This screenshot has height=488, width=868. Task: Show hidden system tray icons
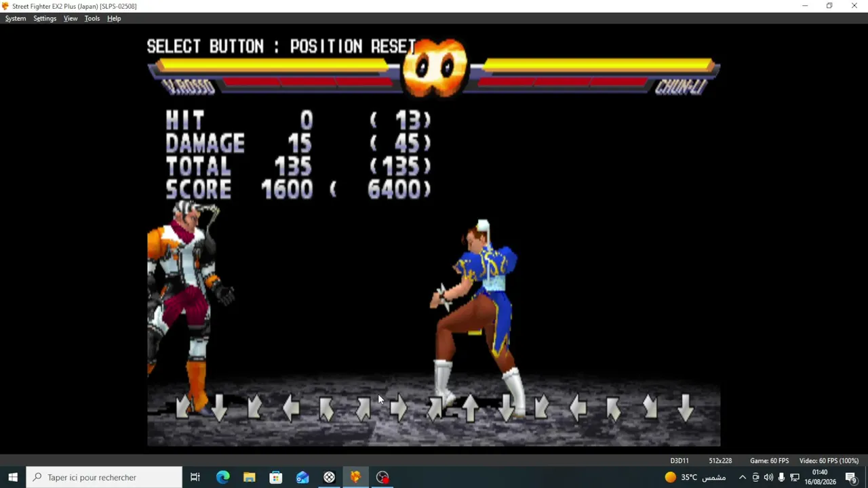[743, 477]
